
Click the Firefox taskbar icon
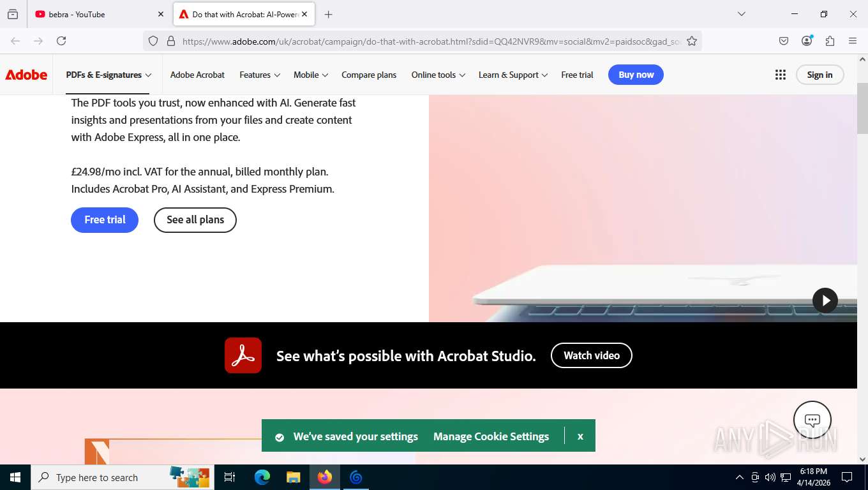[x=325, y=477]
